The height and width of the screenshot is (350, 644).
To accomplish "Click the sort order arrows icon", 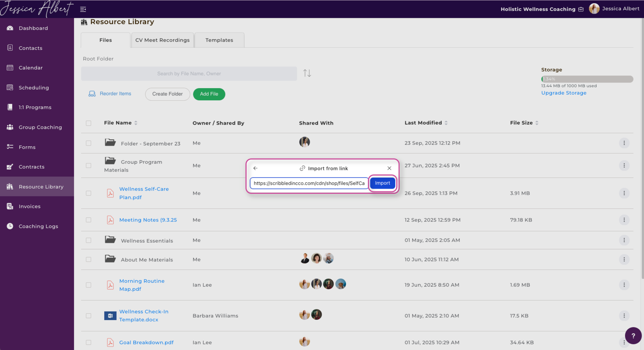I will pos(307,73).
